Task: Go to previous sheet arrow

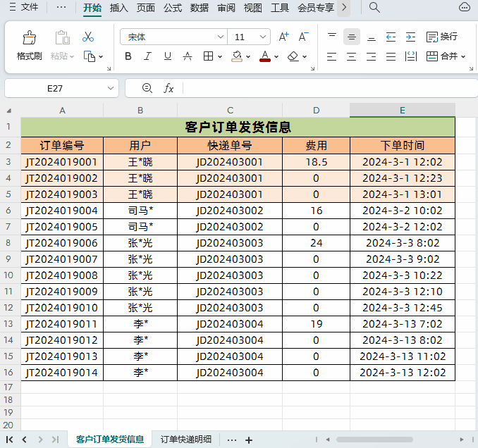Action: click(x=25, y=440)
